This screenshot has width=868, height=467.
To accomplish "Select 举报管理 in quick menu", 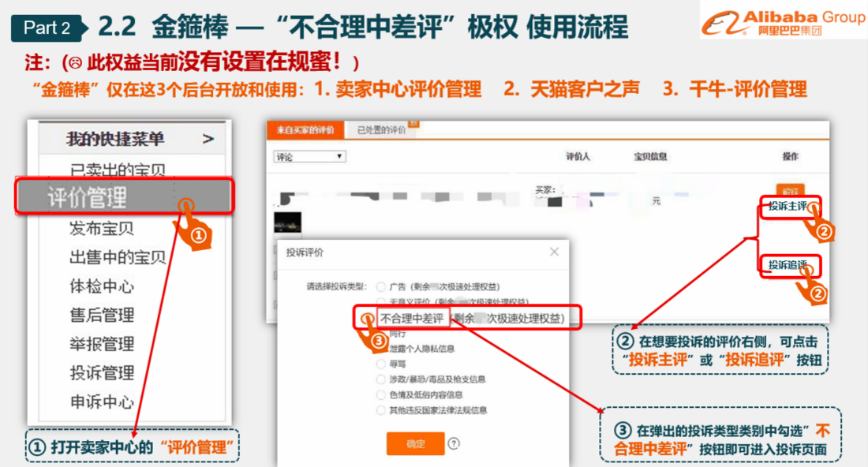I will click(x=101, y=344).
